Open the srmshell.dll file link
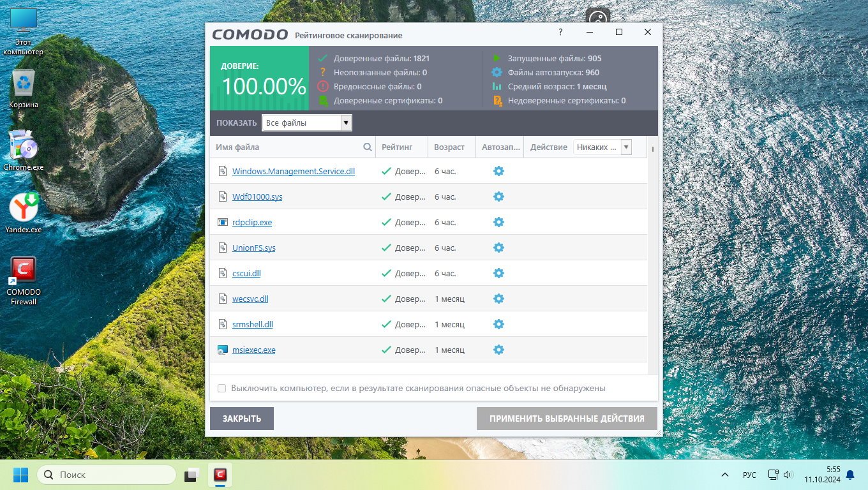This screenshot has height=490, width=868. coord(253,324)
